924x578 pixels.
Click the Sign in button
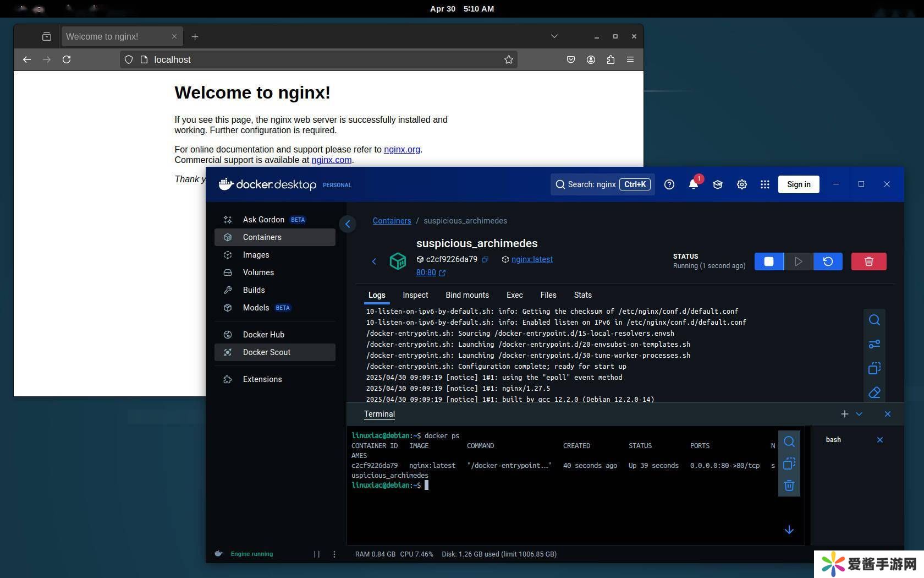(x=798, y=184)
